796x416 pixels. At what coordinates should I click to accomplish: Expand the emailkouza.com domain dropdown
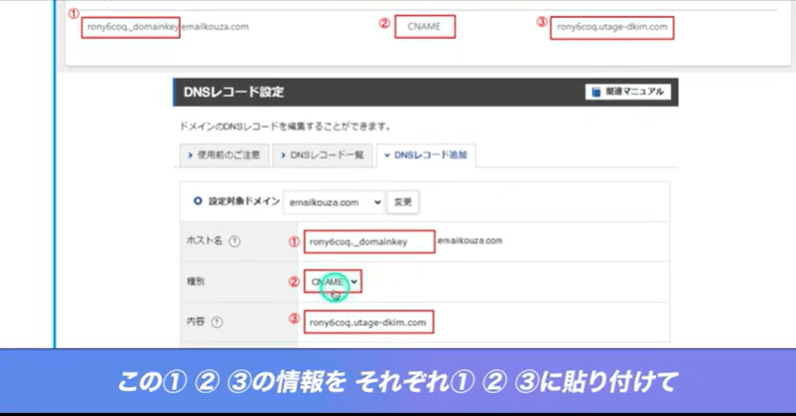pos(333,201)
